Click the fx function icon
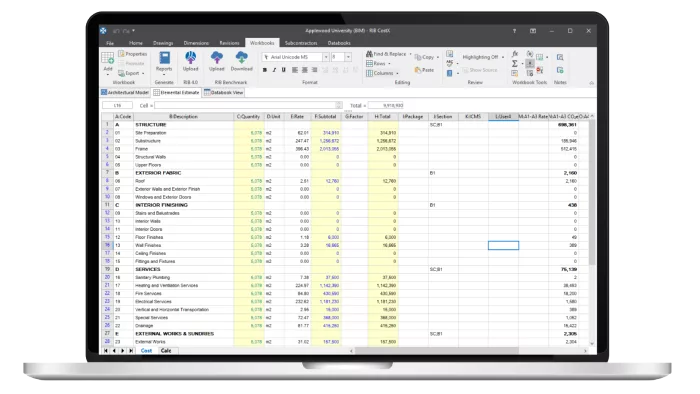 pos(515,54)
